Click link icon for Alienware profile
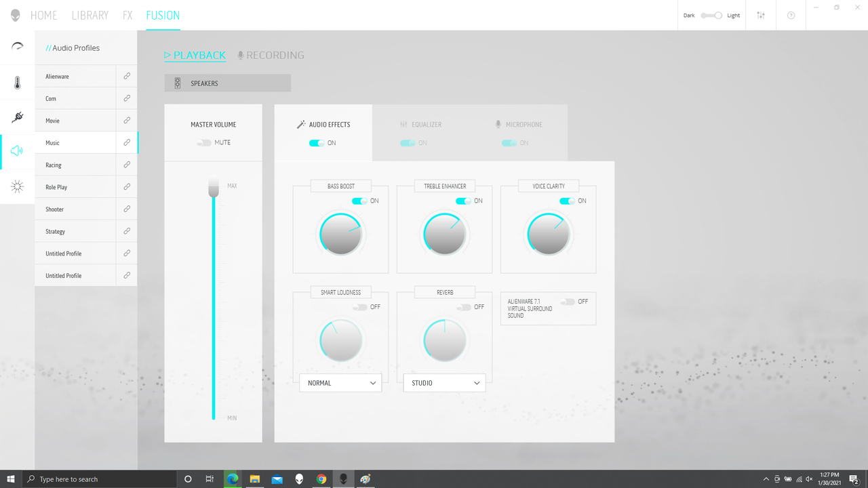This screenshot has height=488, width=868. click(127, 76)
